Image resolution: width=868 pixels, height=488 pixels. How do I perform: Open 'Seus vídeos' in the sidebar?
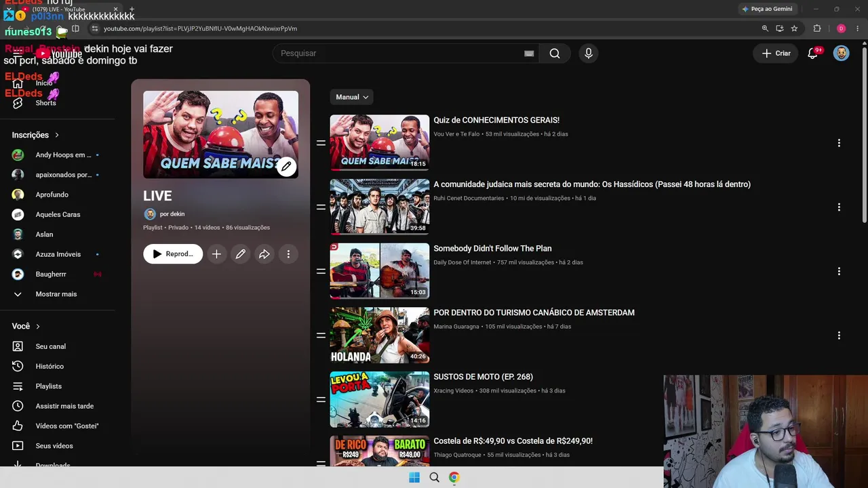pos(57,446)
